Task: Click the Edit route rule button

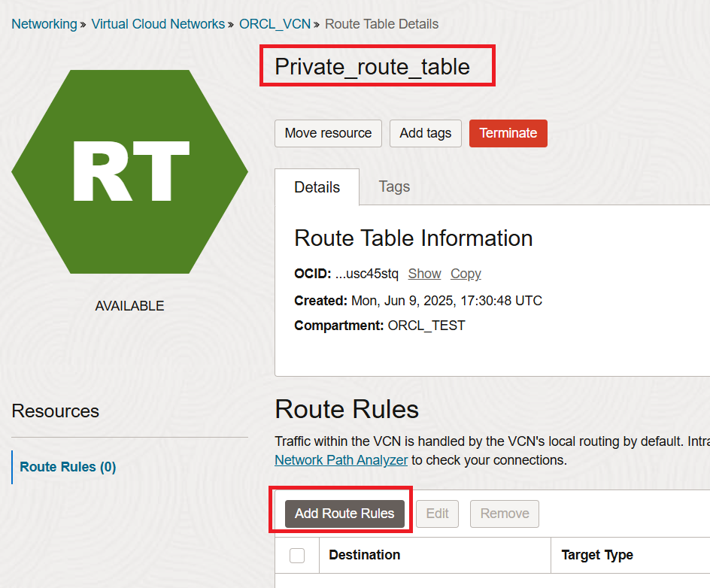Action: pyautogui.click(x=438, y=514)
